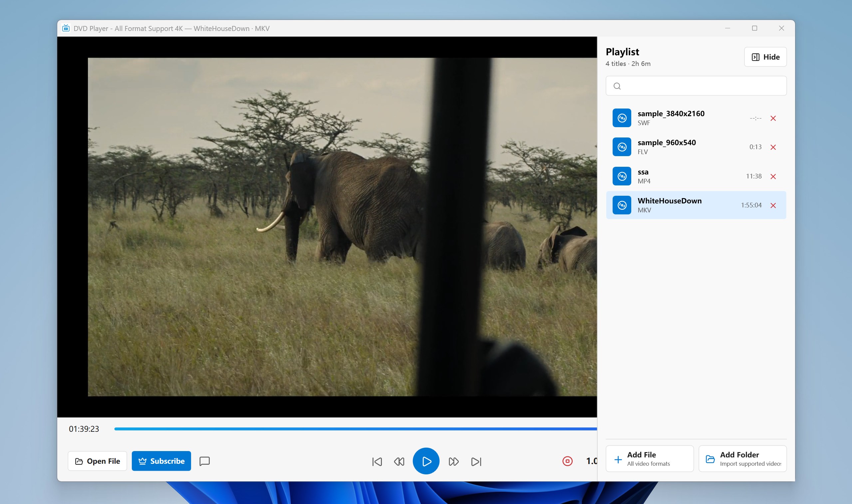Click the 1:55:04 duration
Screen dimensions: 852x504
tap(751, 205)
